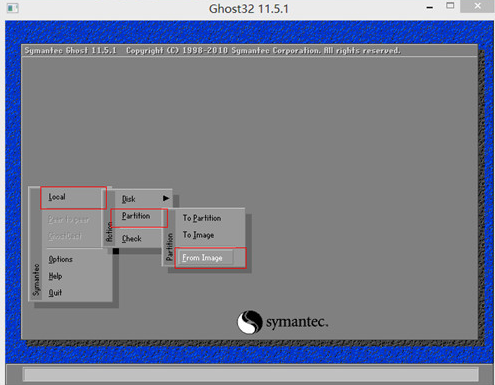
Task: Click the Ghost32 window system icon
Action: tap(12, 8)
